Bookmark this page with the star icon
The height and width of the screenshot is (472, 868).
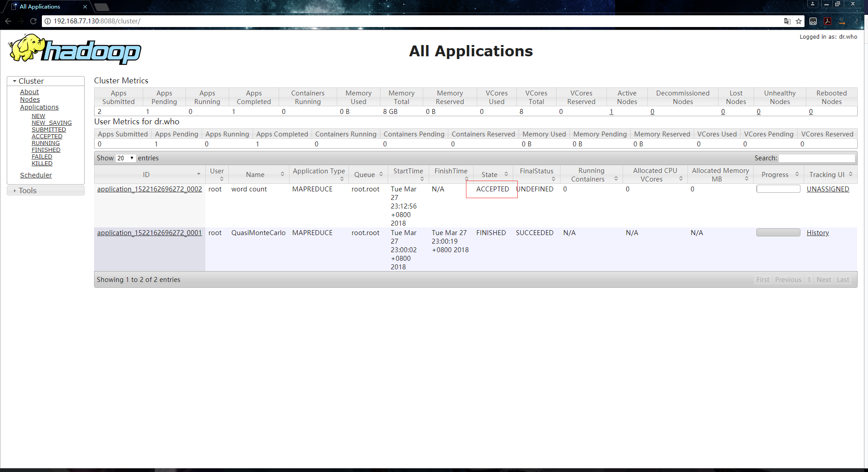pyautogui.click(x=799, y=21)
